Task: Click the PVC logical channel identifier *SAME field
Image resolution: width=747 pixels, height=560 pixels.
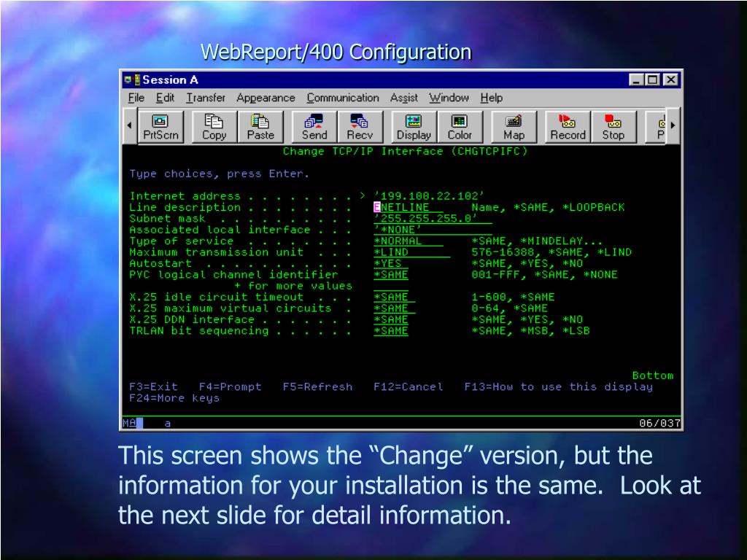Action: point(391,275)
